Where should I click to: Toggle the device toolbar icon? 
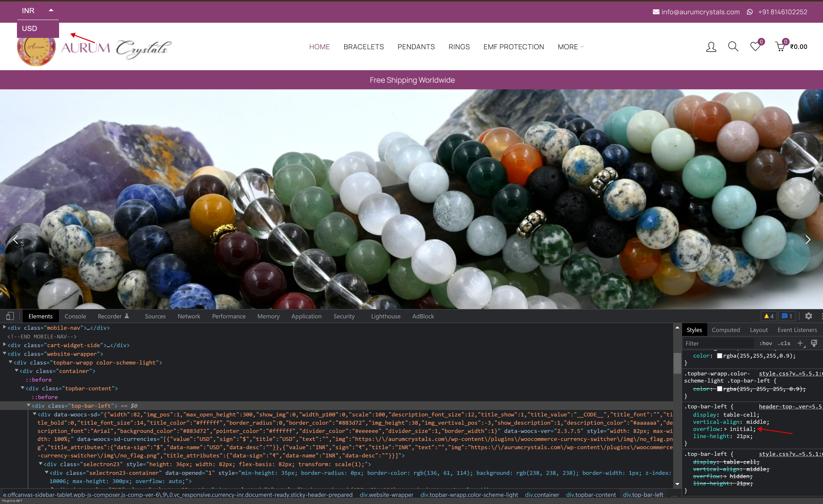tap(10, 316)
